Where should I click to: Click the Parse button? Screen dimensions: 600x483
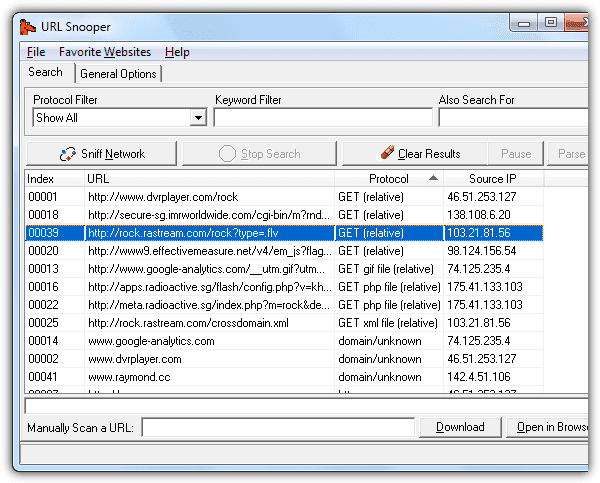click(568, 154)
